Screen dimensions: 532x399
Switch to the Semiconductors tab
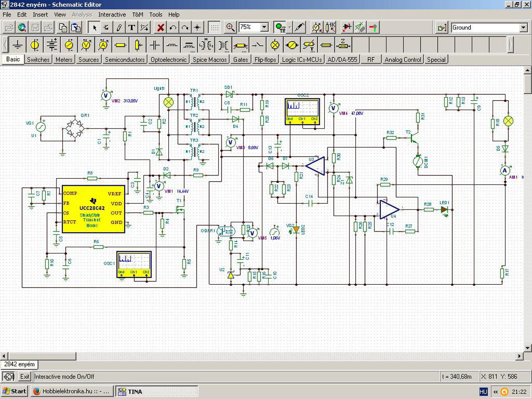click(125, 59)
